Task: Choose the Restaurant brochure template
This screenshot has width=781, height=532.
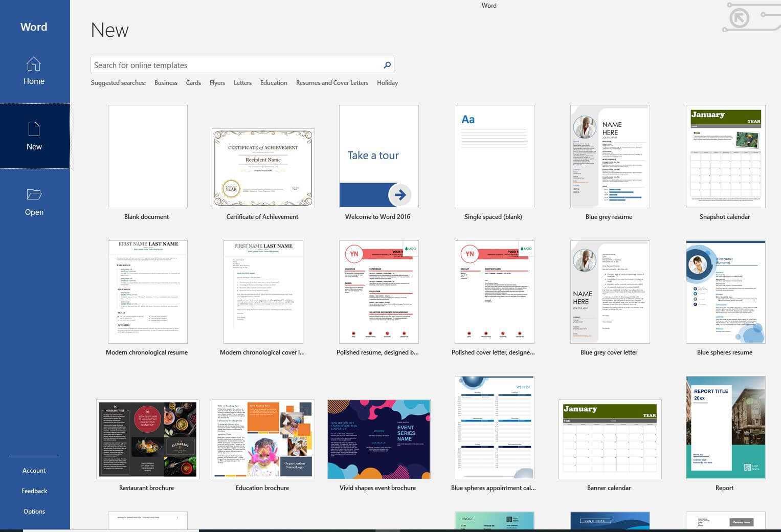Action: click(x=147, y=439)
